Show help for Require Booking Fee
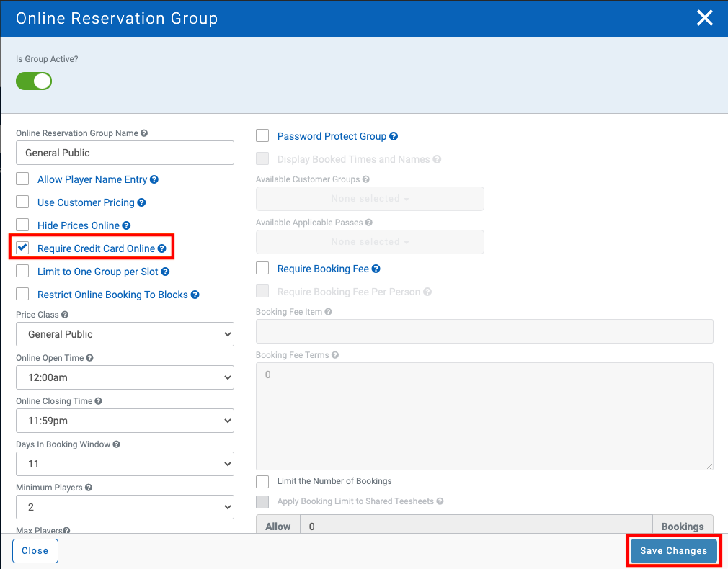This screenshot has width=728, height=569. (x=376, y=269)
